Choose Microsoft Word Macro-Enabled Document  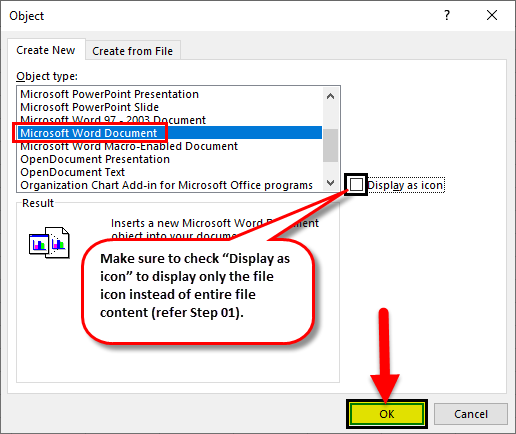pos(170,146)
